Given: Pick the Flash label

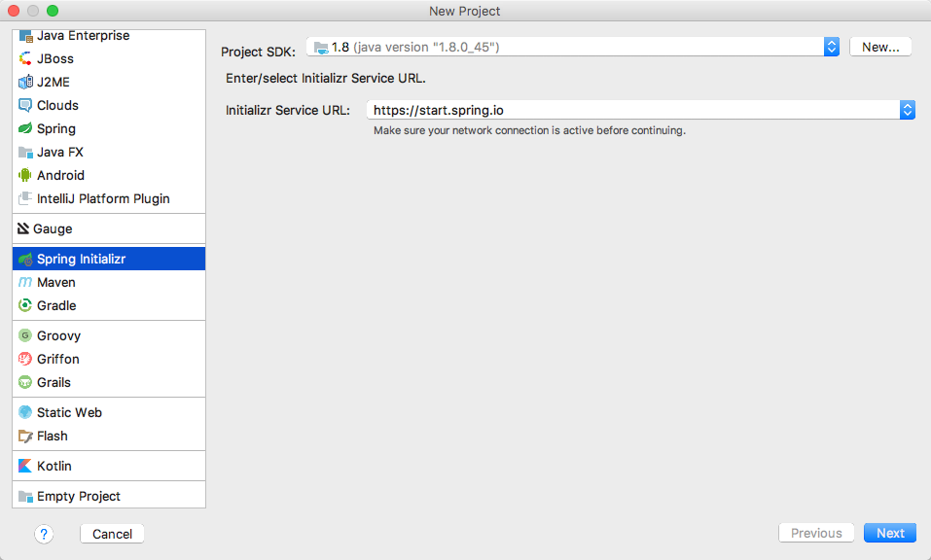Looking at the screenshot, I should [53, 436].
